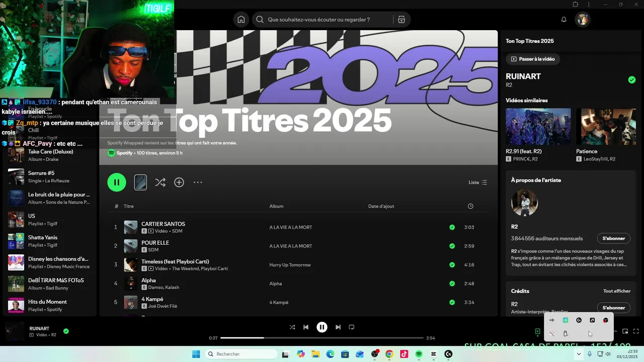
Task: Enter full screen via player bar icon
Action: pyautogui.click(x=636, y=331)
